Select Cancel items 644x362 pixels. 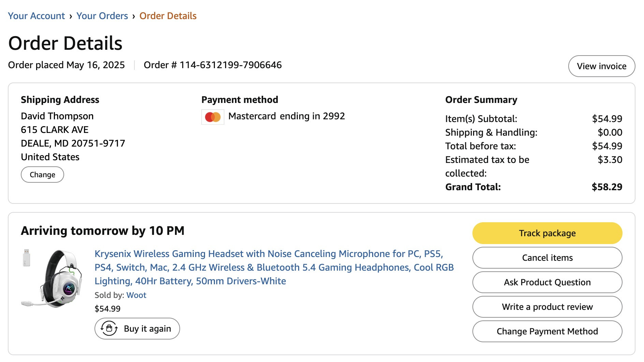pyautogui.click(x=547, y=258)
